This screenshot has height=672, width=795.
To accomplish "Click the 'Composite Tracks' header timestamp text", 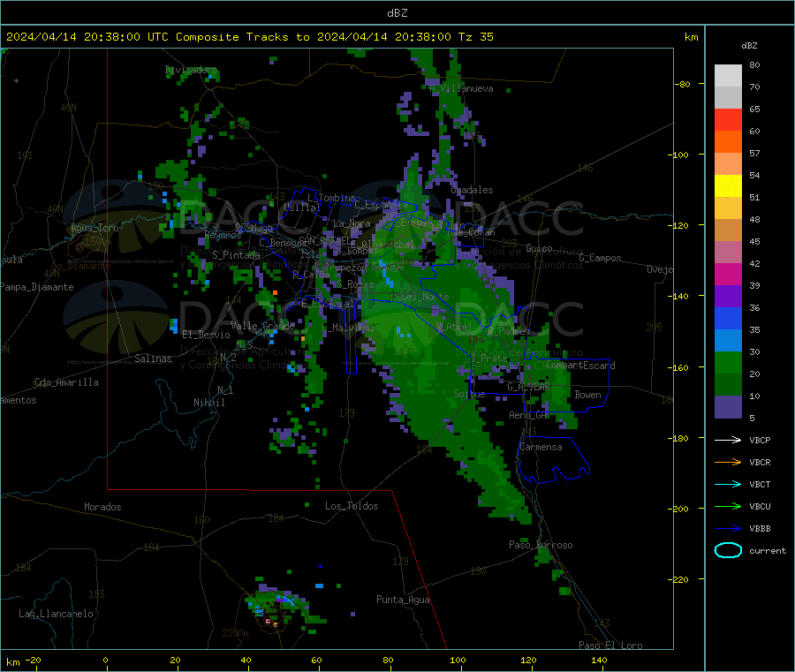I will click(x=249, y=37).
